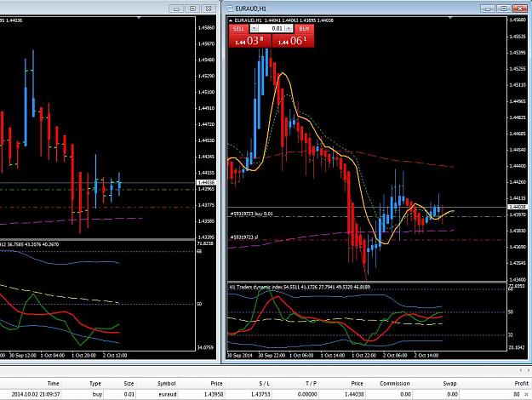Click current price tag 1.44038 on right chart axis

point(518,207)
